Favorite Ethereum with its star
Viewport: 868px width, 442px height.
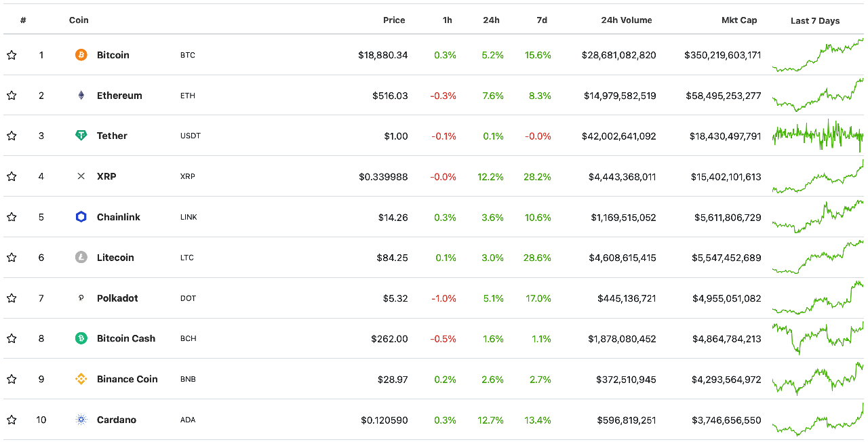(12, 96)
